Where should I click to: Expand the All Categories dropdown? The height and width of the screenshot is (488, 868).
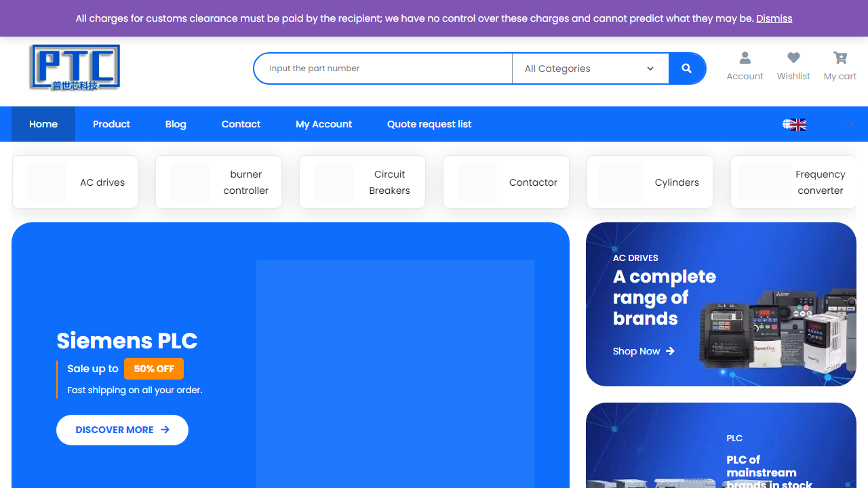tap(590, 68)
